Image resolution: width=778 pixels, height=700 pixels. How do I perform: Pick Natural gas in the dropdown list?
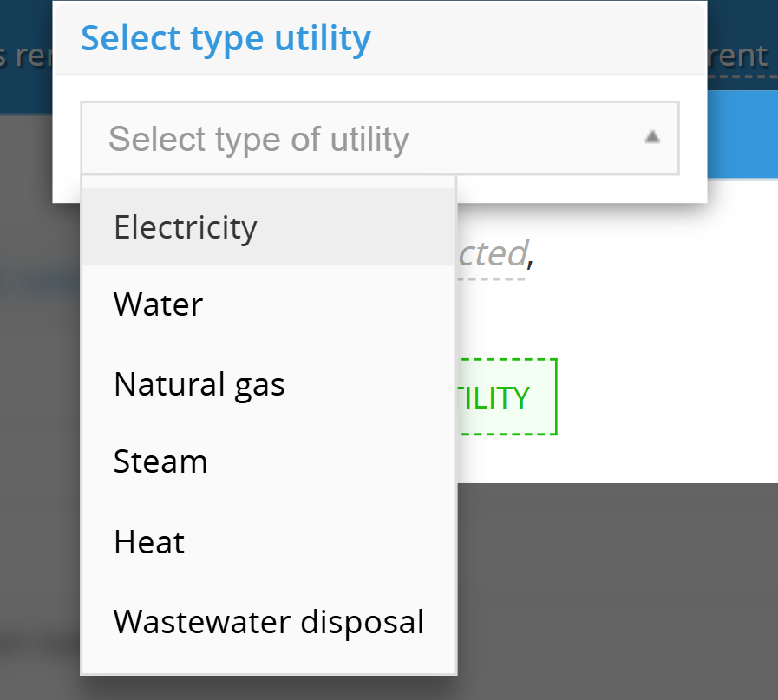(199, 384)
